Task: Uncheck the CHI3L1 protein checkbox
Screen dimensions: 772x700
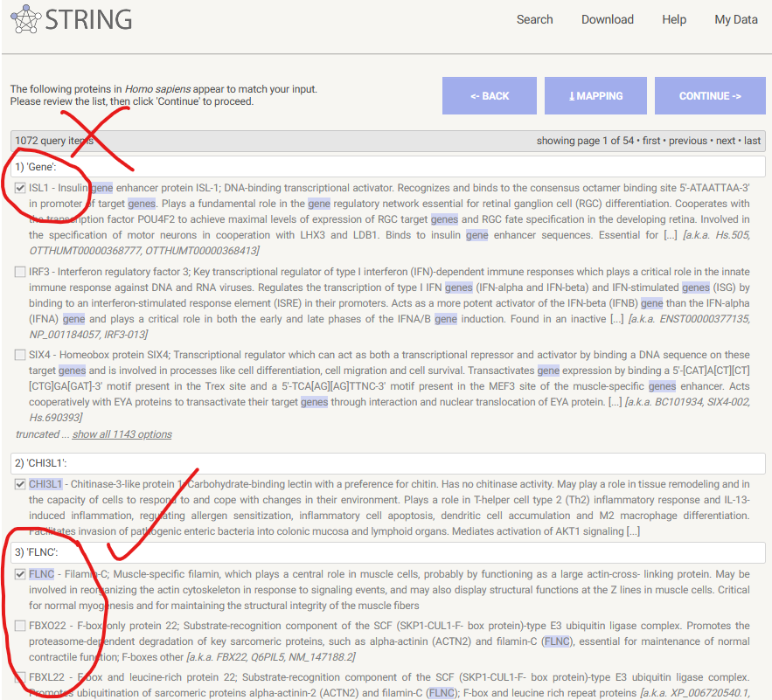Action: tap(20, 484)
